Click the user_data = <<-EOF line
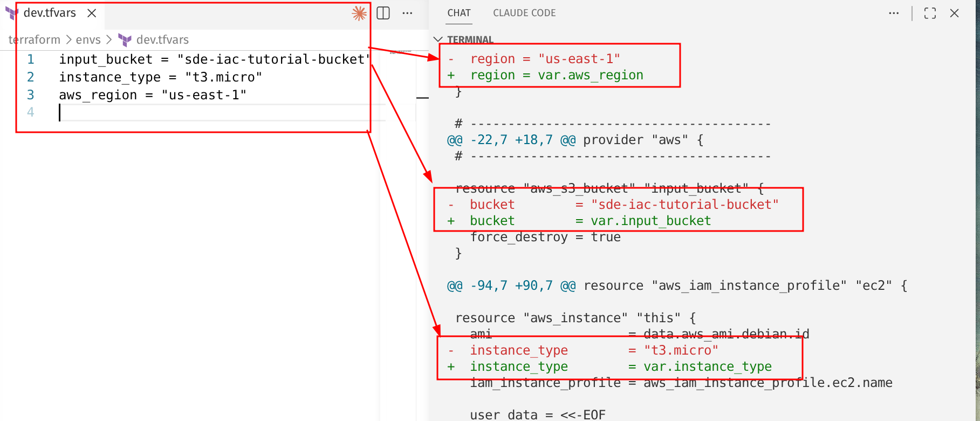 tap(538, 415)
